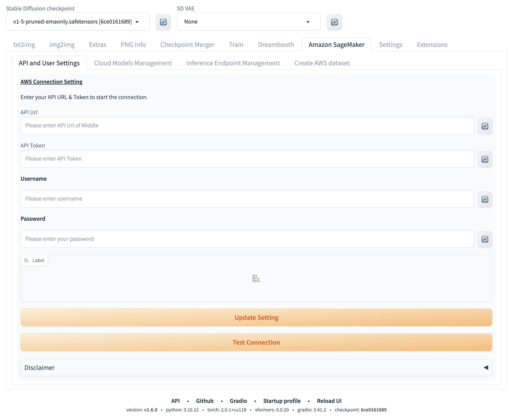
Task: Expand the Disclaimer section
Action: coord(256,367)
